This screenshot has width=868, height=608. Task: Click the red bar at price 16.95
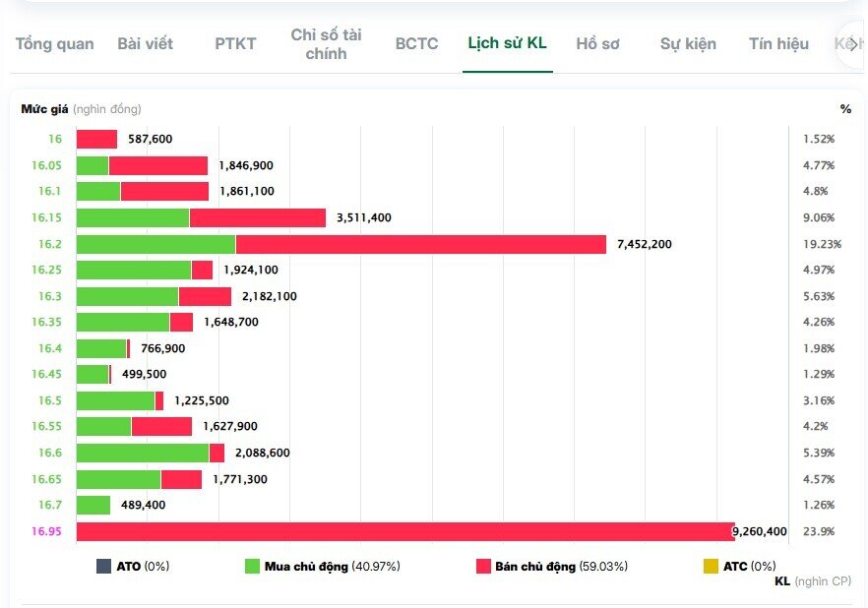coord(405,531)
